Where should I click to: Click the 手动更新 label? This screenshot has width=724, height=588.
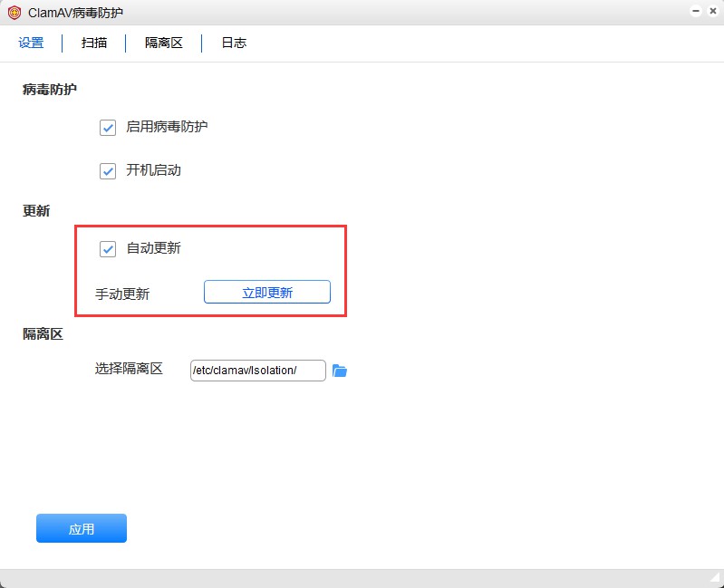pyautogui.click(x=122, y=294)
